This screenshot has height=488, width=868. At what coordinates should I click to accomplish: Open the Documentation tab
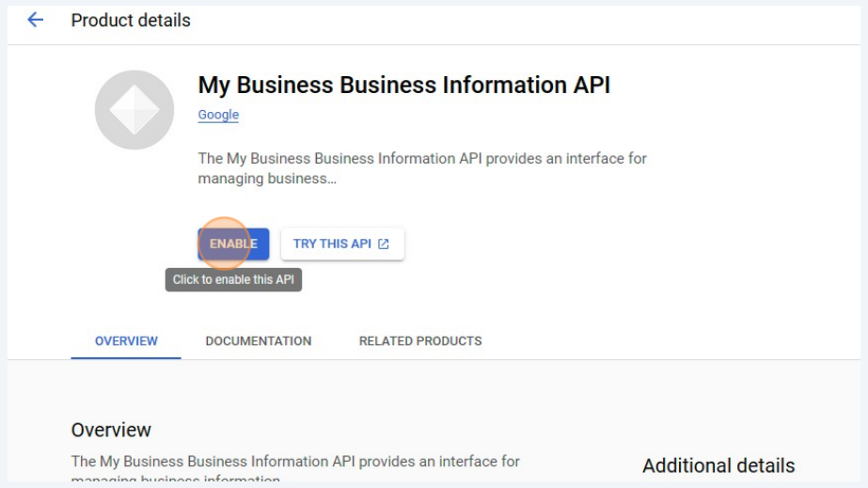click(x=259, y=340)
